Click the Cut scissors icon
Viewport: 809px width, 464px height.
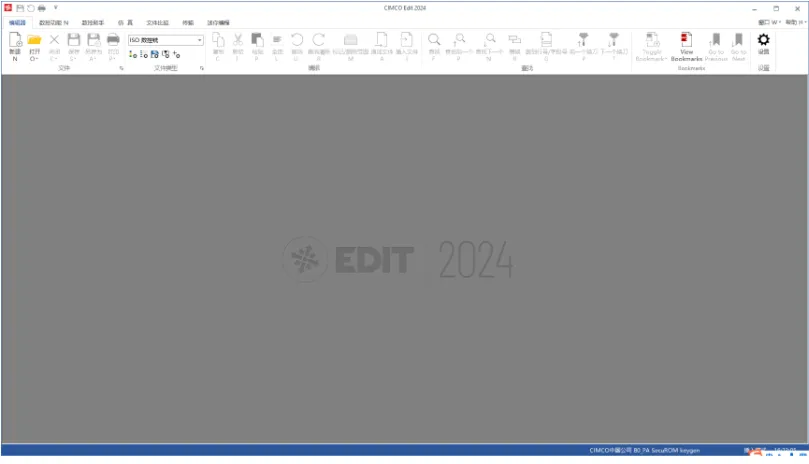click(238, 40)
